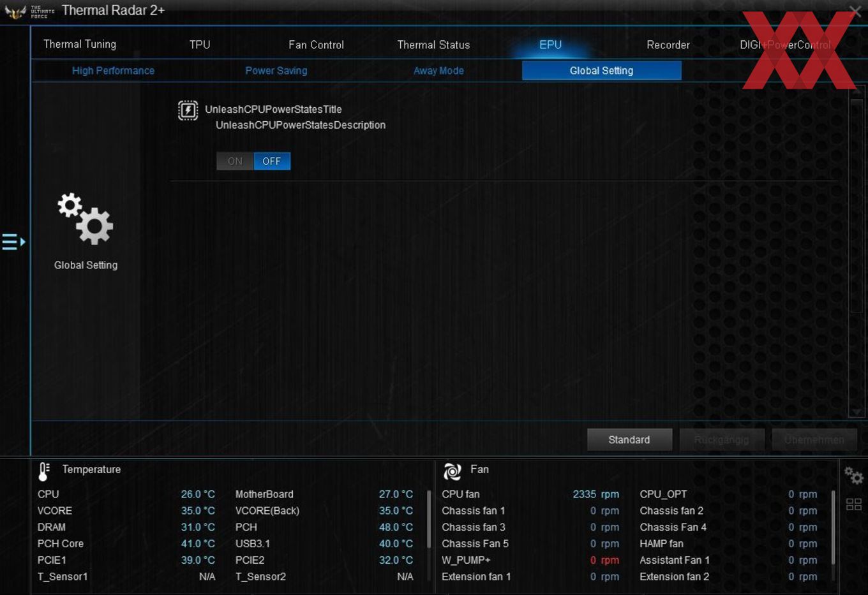
Task: Open the left sidebar menu icon
Action: pos(13,242)
